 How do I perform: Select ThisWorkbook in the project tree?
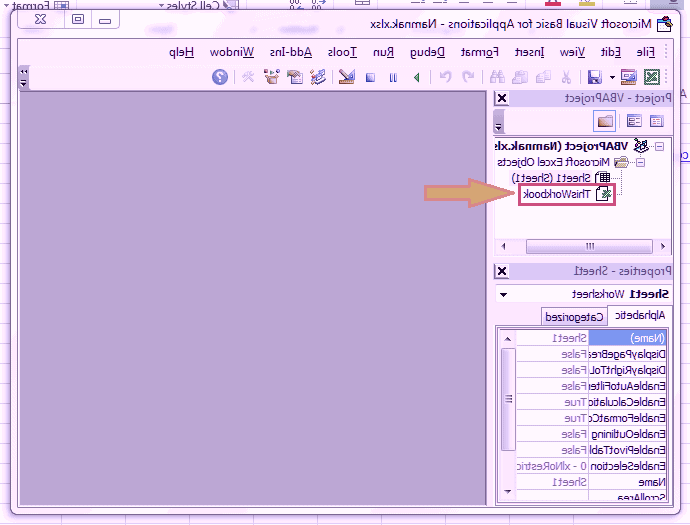coord(556,195)
